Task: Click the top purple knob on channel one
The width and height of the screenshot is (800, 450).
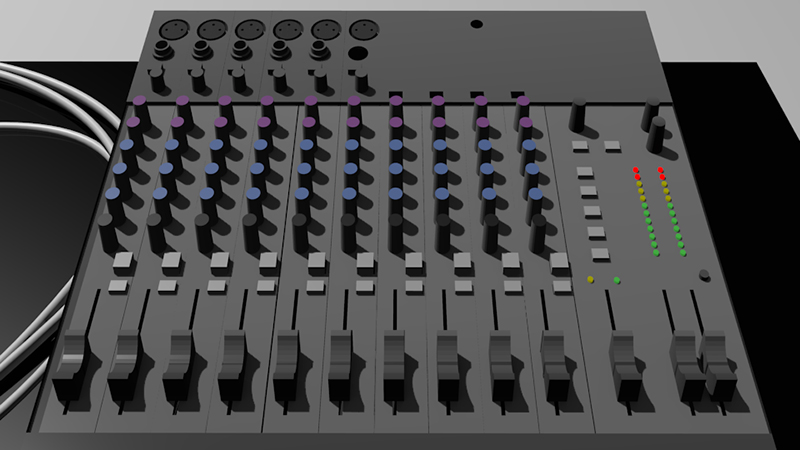Action: click(x=140, y=100)
